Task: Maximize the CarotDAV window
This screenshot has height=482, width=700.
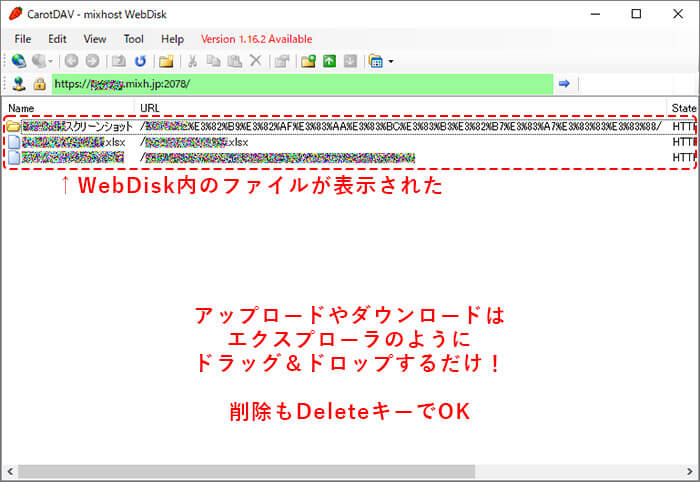Action: (636, 14)
